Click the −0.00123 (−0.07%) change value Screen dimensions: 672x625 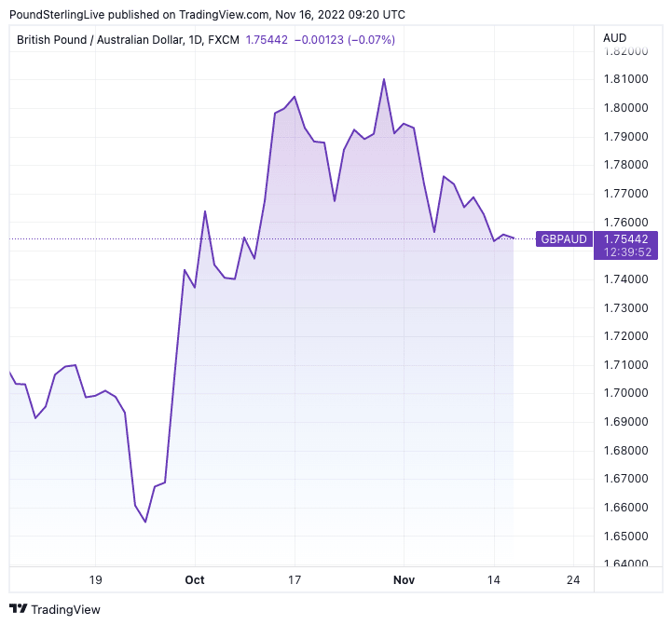point(345,40)
